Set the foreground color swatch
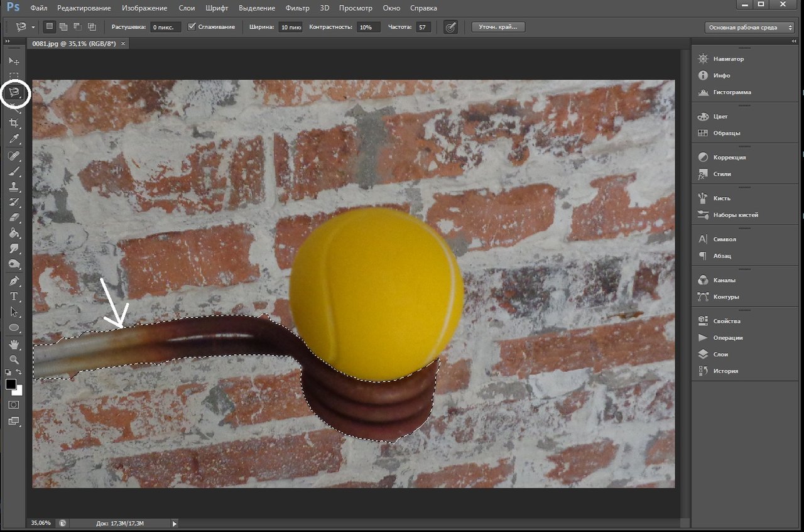The width and height of the screenshot is (804, 532). coord(11,384)
